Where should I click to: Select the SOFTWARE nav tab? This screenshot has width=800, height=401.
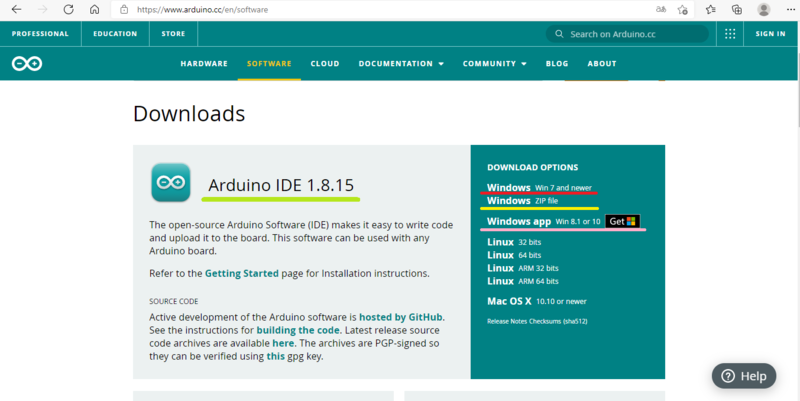pos(269,63)
